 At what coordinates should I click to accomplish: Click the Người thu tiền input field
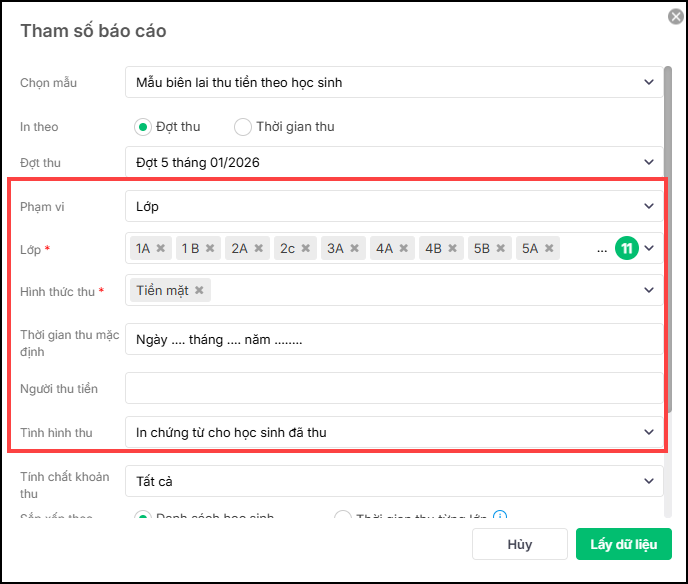pos(394,387)
